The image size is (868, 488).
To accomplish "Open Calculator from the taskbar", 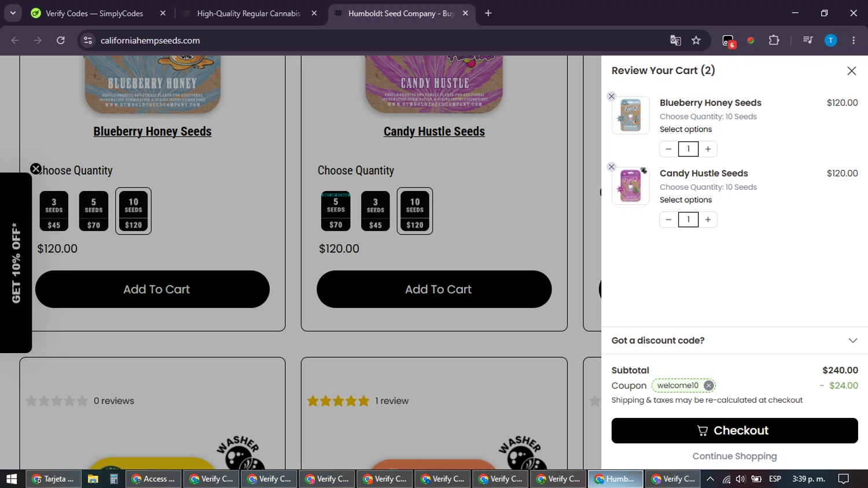I will pyautogui.click(x=114, y=479).
